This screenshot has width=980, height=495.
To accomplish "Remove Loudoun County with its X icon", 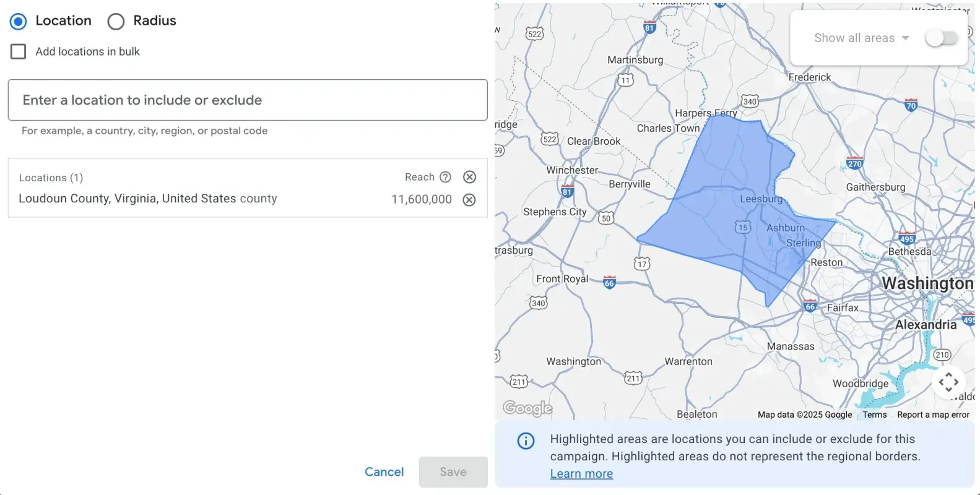I will 469,199.
